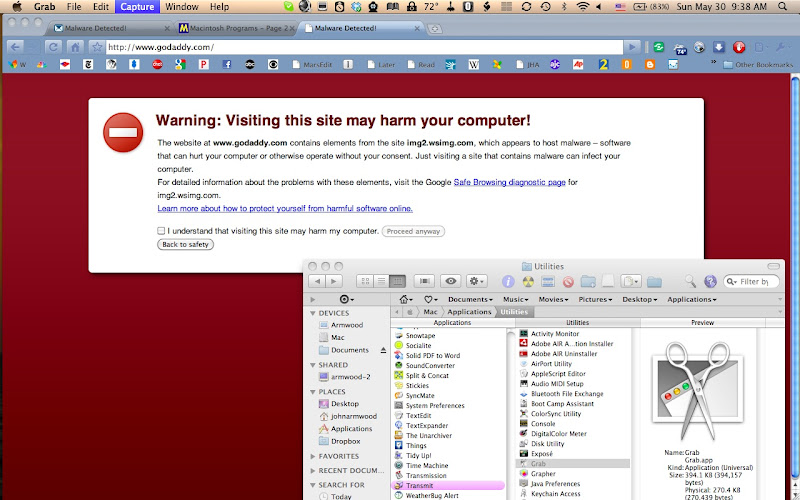
Task: Click the browser address bar
Action: (364, 47)
